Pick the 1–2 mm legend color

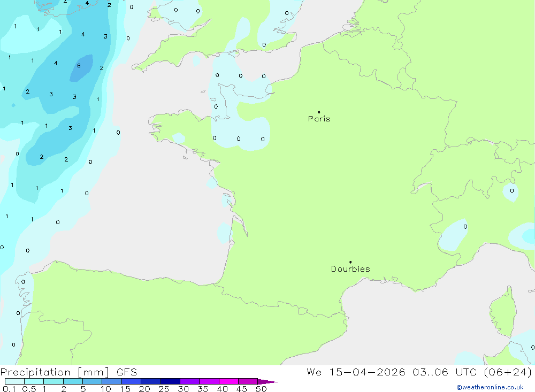[x=53, y=381]
